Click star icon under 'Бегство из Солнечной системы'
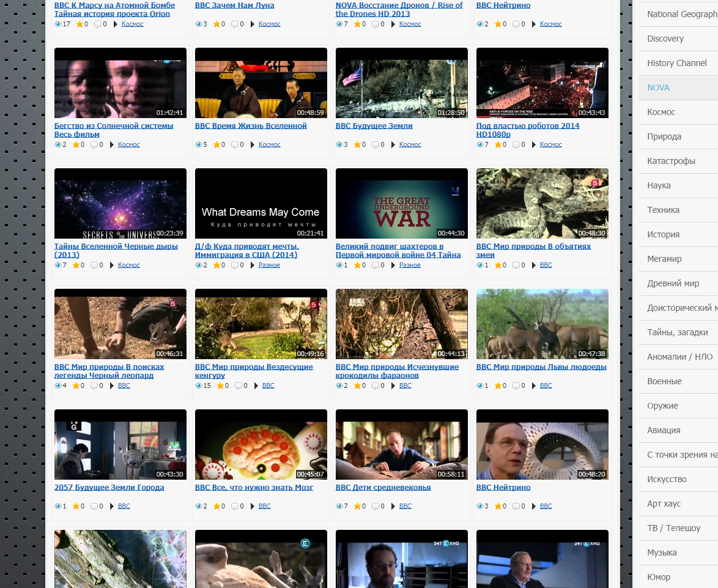Image resolution: width=718 pixels, height=588 pixels. pyautogui.click(x=76, y=145)
